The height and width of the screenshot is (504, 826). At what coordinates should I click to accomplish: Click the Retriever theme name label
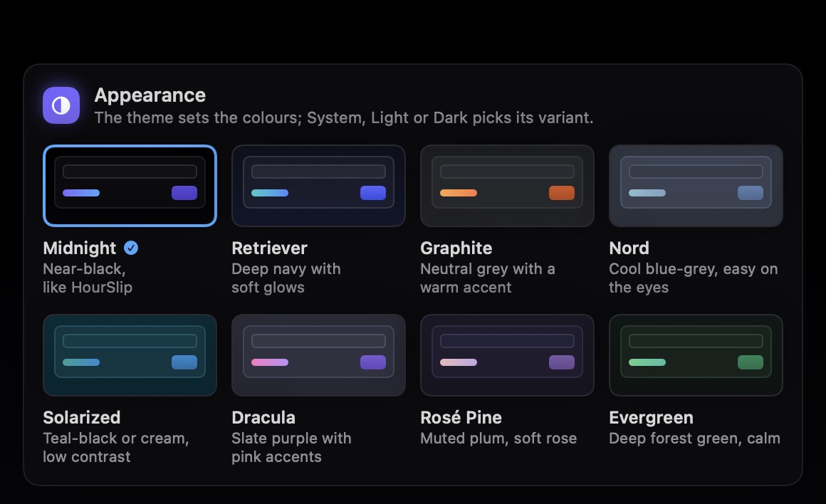(269, 248)
